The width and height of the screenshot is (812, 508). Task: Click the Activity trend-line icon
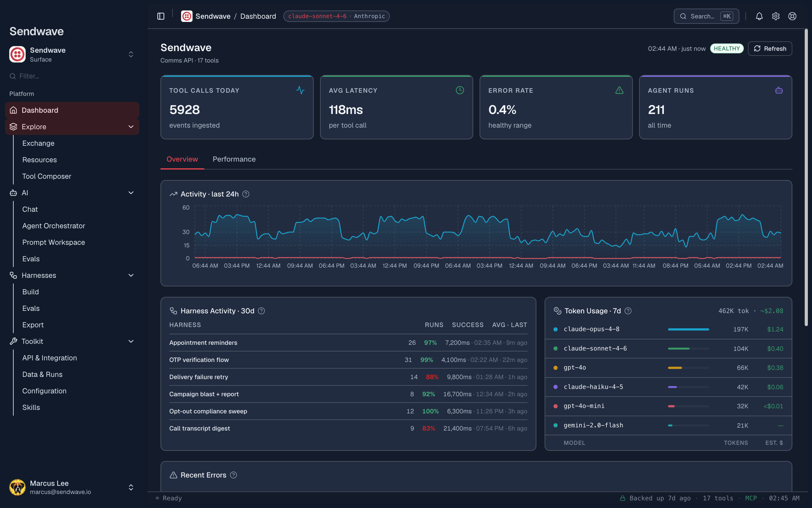click(x=174, y=194)
